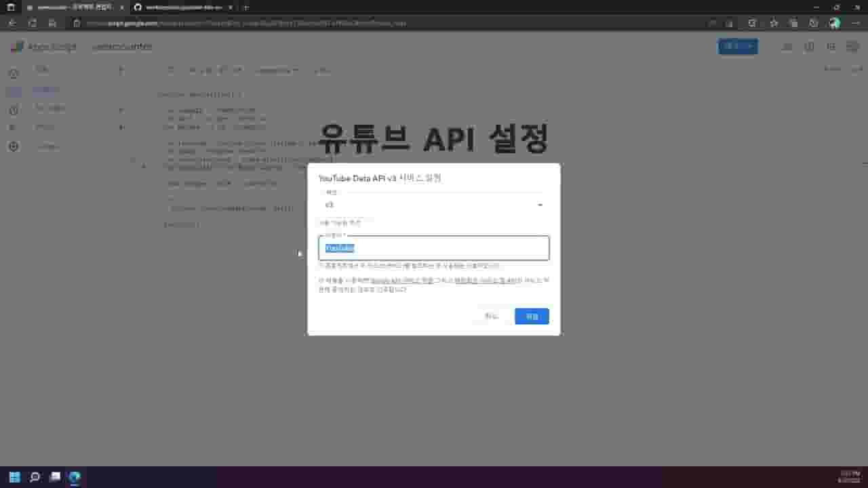
Task: Open the Triggers clock icon in sidebar
Action: (x=14, y=110)
